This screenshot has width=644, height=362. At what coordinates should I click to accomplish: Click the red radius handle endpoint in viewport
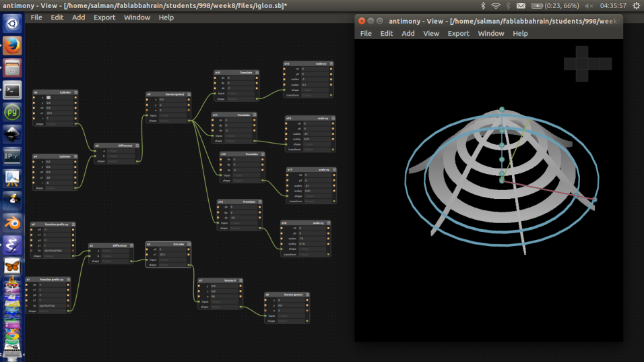(594, 200)
